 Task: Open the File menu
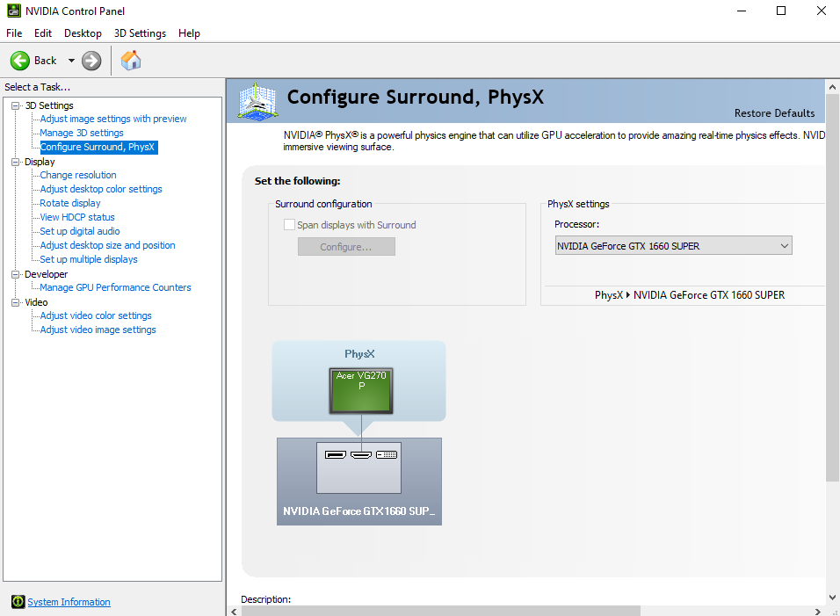click(14, 33)
